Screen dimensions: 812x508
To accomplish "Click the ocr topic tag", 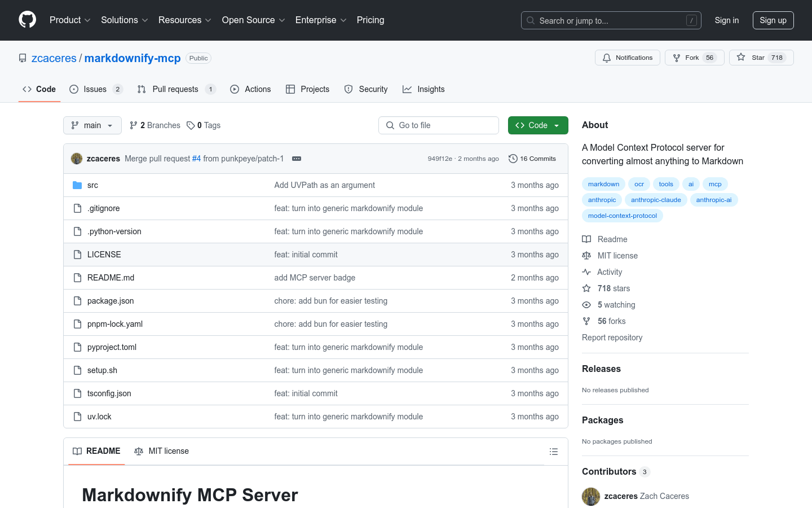I will 639,184.
